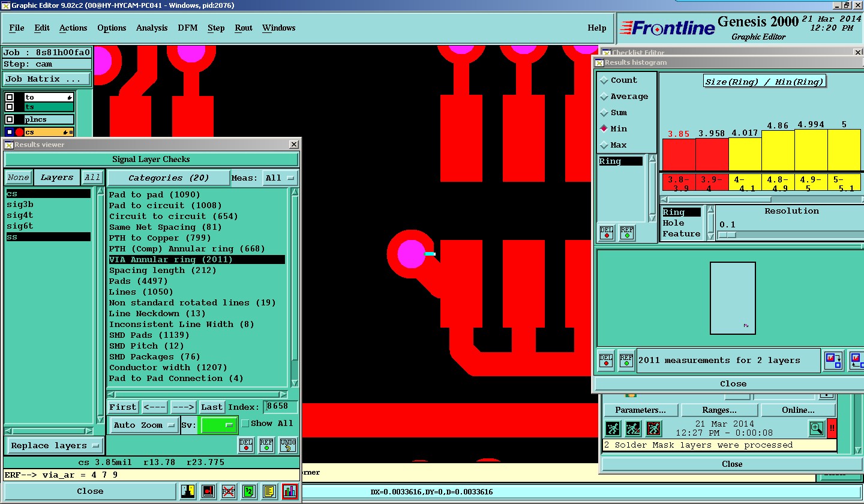Click the REF icon next to UNDO
The width and height of the screenshot is (864, 504).
(x=266, y=445)
